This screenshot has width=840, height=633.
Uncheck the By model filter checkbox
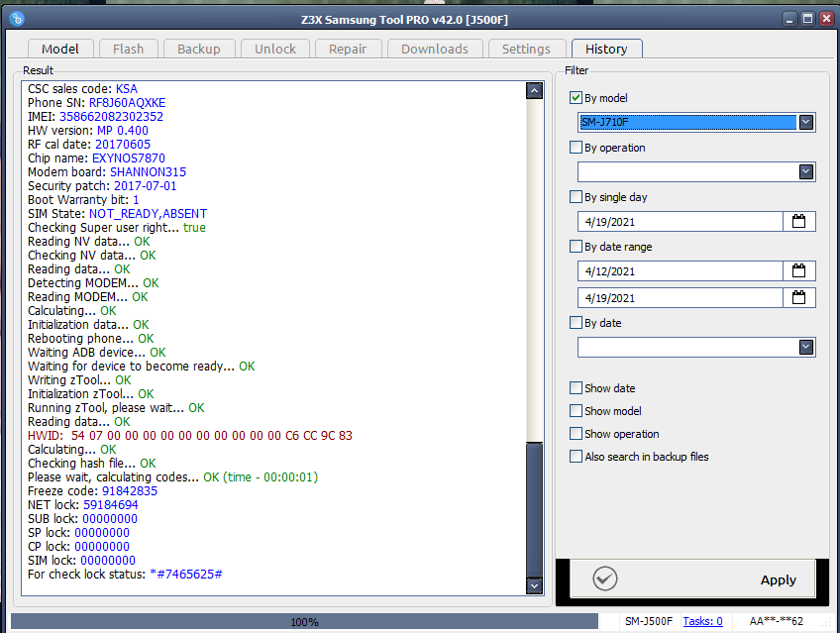click(x=576, y=97)
